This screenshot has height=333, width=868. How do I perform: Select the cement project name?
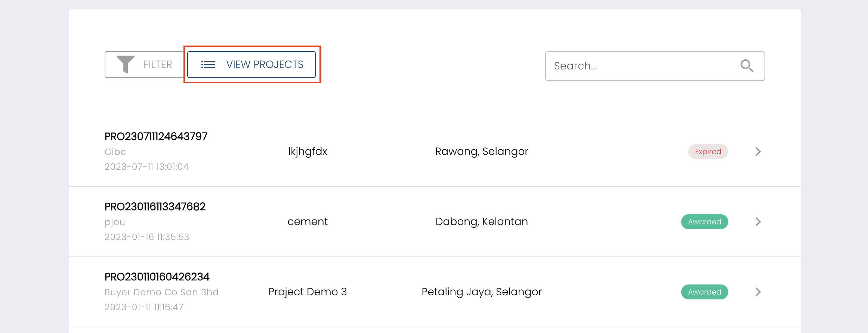(x=308, y=222)
